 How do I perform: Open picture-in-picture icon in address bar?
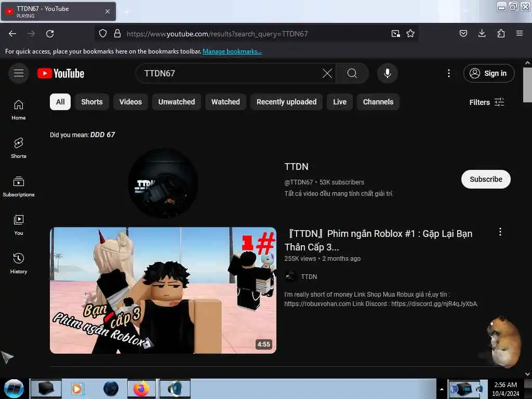click(395, 33)
